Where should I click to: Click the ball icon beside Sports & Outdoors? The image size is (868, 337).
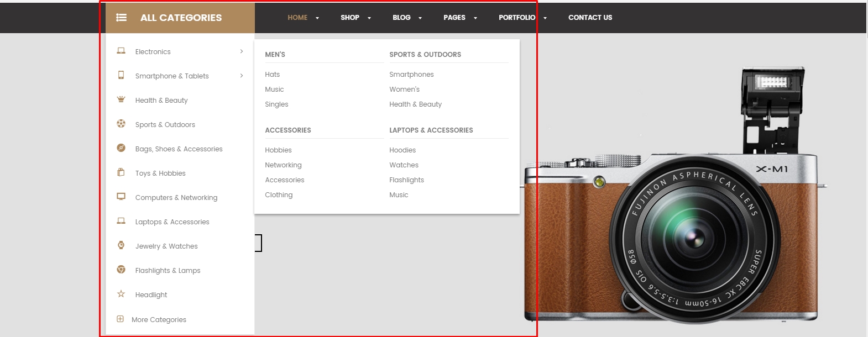tap(121, 124)
